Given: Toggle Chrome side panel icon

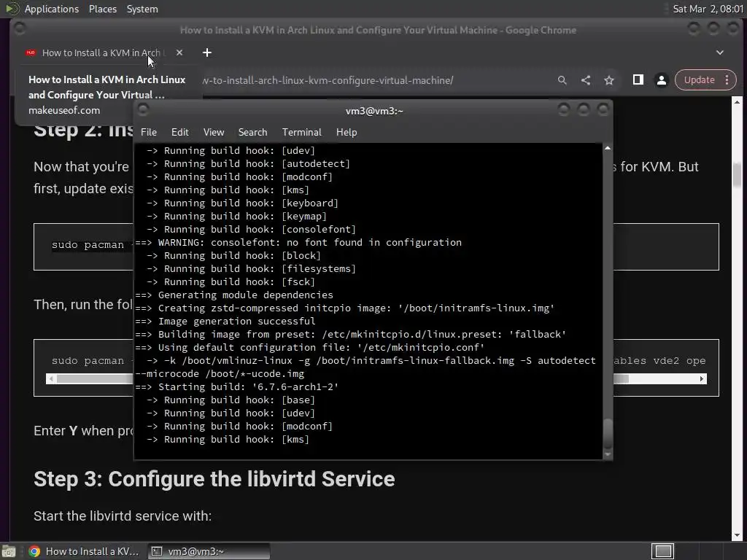Looking at the screenshot, I should click(x=638, y=80).
